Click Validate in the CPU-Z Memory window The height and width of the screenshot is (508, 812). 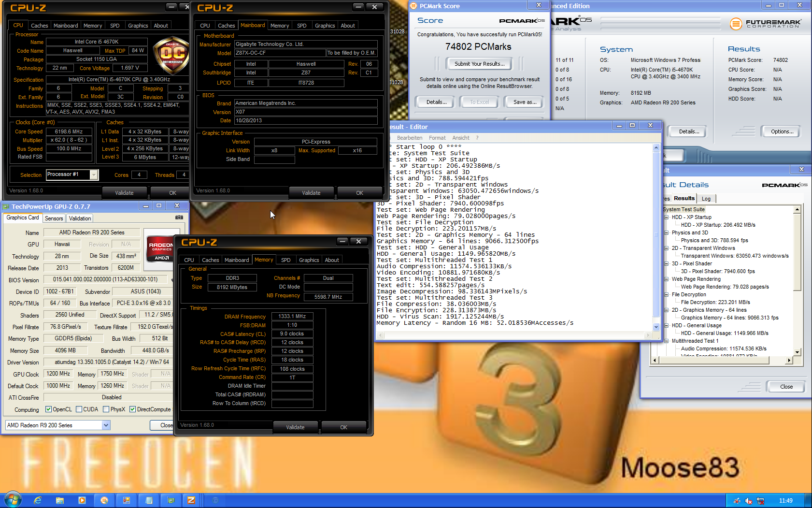pyautogui.click(x=295, y=427)
